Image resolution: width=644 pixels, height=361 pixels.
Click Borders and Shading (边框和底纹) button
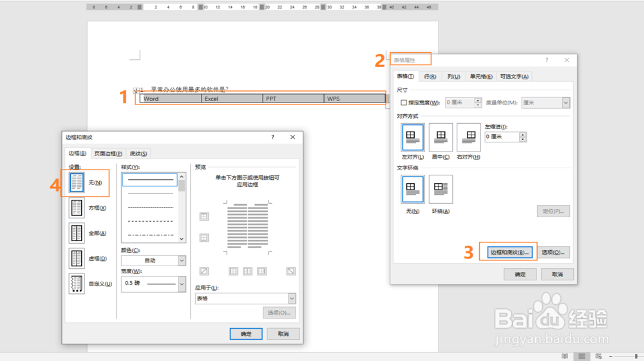pyautogui.click(x=509, y=253)
